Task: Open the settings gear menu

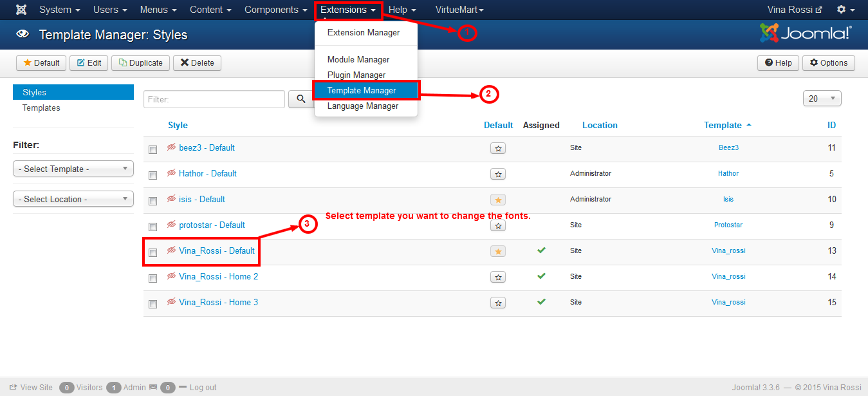Action: click(845, 10)
